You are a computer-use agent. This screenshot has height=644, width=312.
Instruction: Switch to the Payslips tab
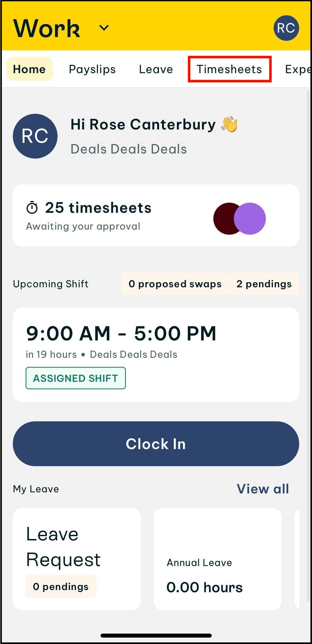coord(92,69)
